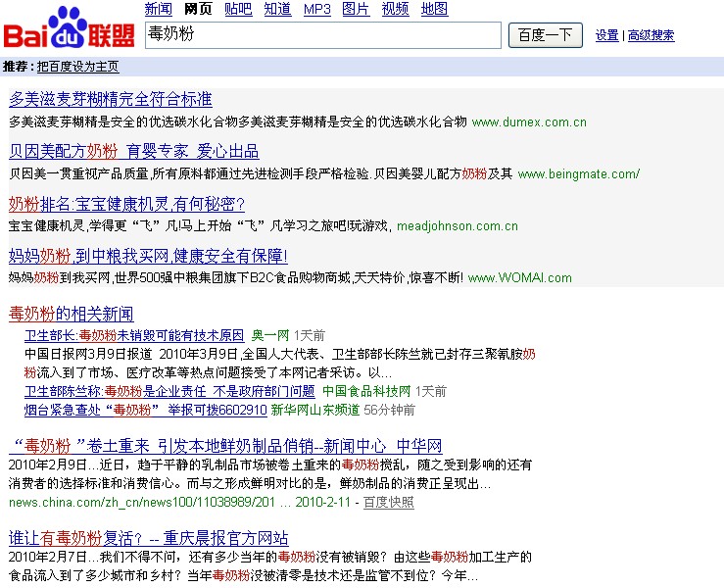Click the search box containing 毒奶粉
The width and height of the screenshot is (724, 588).
pyautogui.click(x=322, y=35)
